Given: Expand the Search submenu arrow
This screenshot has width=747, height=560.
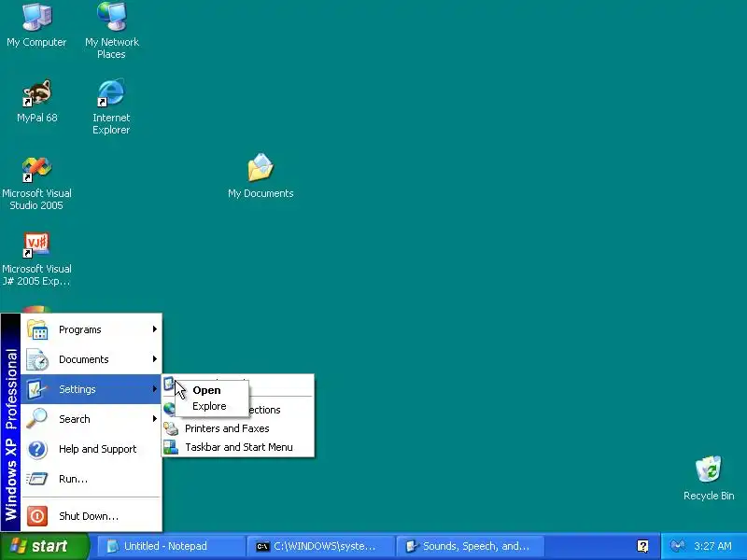Looking at the screenshot, I should (154, 418).
